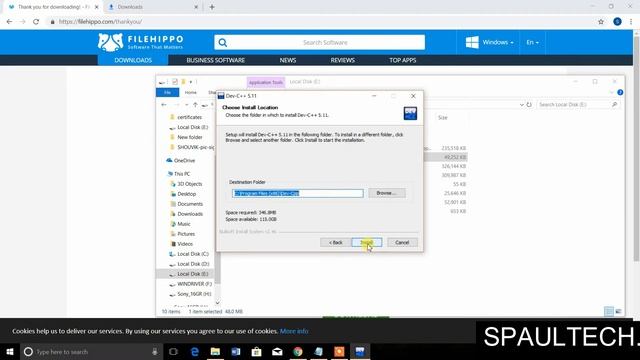The height and width of the screenshot is (360, 640).
Task: Click Browse to choose another destination folder
Action: (x=387, y=193)
